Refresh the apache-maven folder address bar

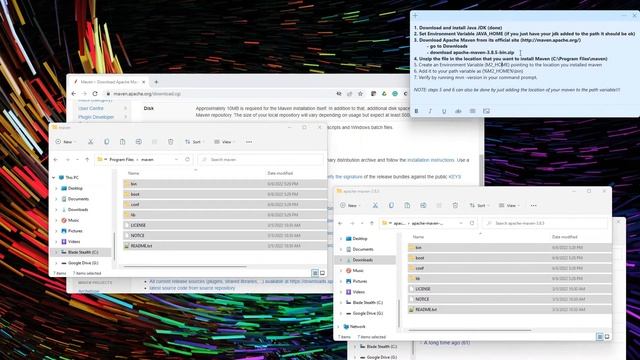[472, 223]
